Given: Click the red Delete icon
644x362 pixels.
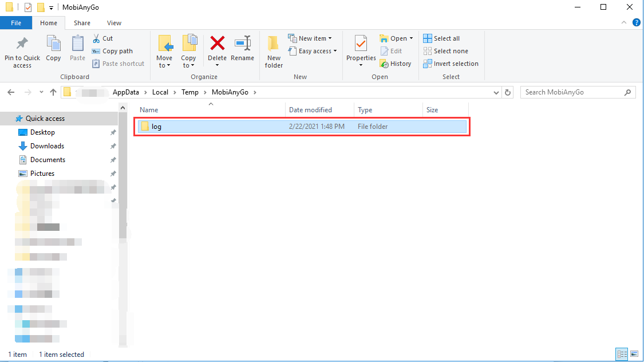Looking at the screenshot, I should (x=218, y=43).
